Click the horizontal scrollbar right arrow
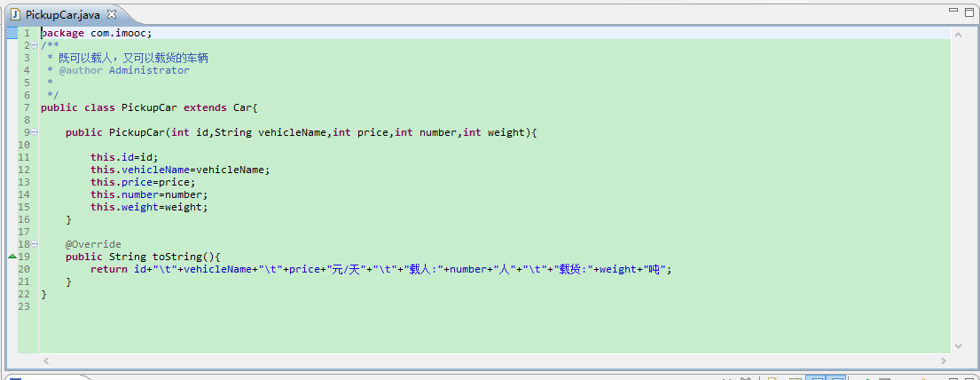 pos(944,360)
